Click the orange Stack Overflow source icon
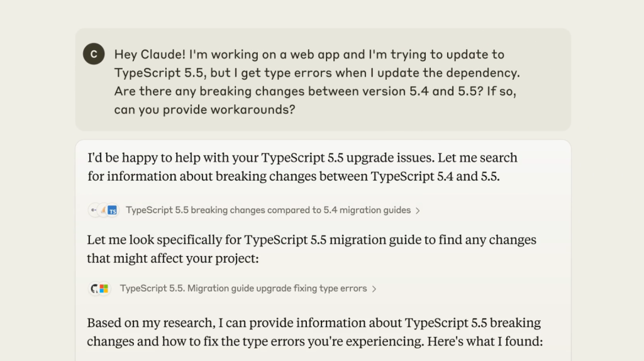This screenshot has height=361, width=644. pos(104,210)
